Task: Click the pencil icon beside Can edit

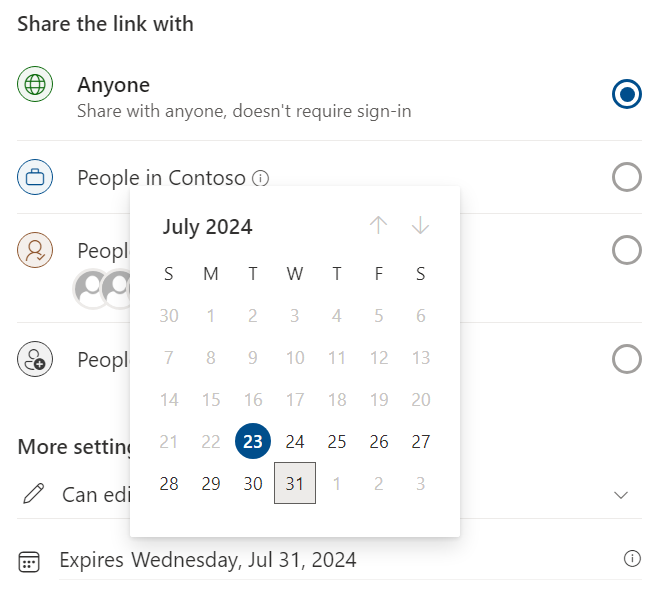Action: coord(34,493)
